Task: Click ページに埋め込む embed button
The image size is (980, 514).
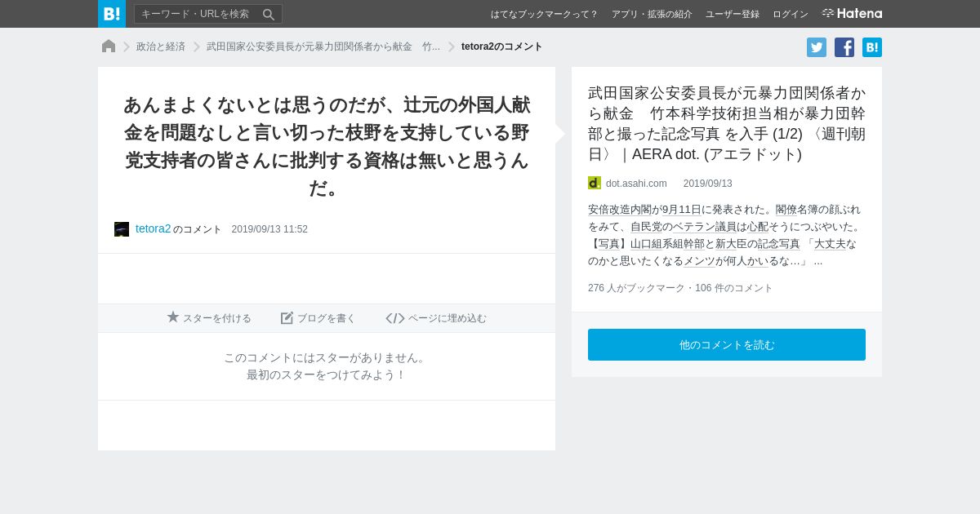Action: [436, 318]
